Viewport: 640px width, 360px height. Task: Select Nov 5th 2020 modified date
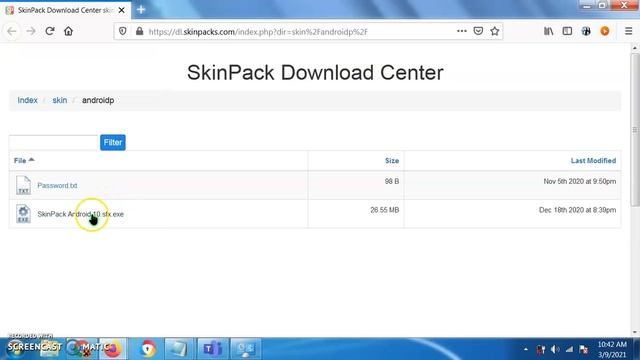[580, 181]
